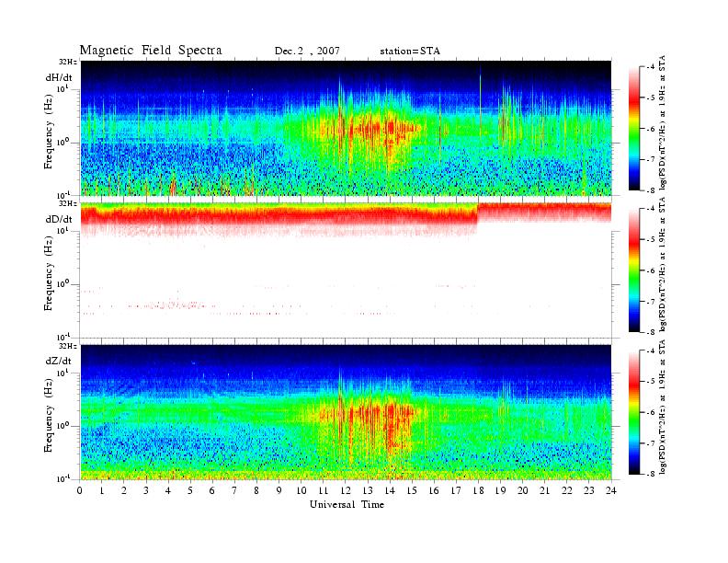Click the "17" hour tick on the time axis
Image resolution: width=728 pixels, height=563 pixels.
[x=457, y=490]
